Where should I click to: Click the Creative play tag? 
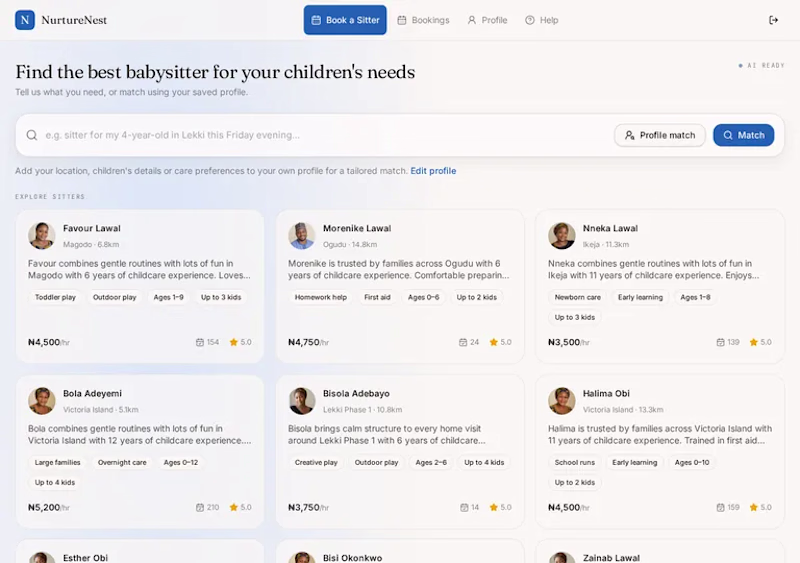coord(316,462)
